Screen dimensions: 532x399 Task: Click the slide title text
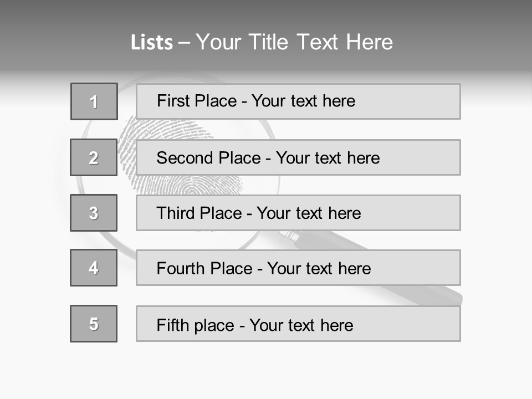pyautogui.click(x=262, y=42)
